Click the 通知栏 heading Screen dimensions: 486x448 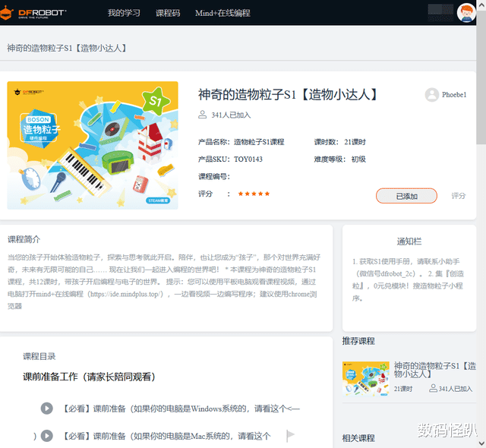409,241
